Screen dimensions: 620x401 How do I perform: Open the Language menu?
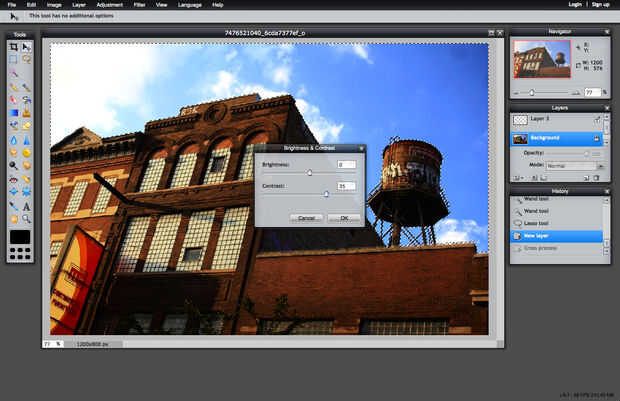coord(190,5)
